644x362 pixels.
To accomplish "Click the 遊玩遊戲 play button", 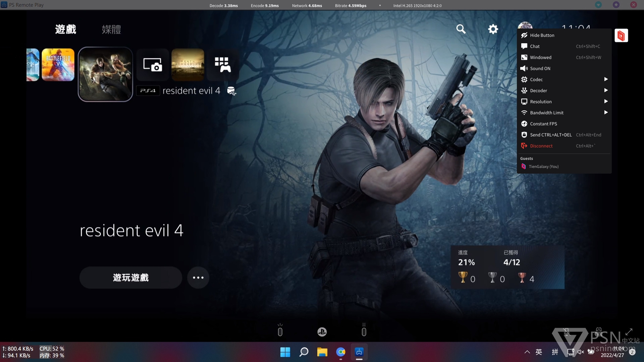I will (131, 278).
